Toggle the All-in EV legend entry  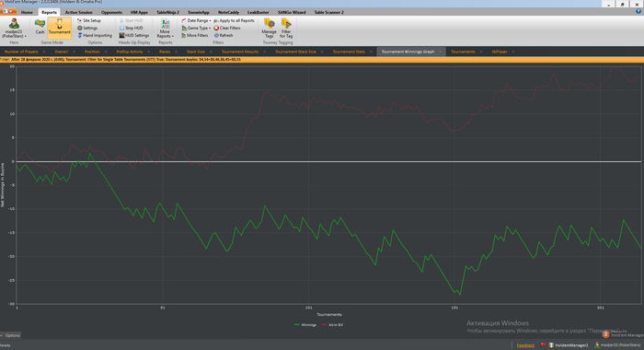pyautogui.click(x=332, y=325)
